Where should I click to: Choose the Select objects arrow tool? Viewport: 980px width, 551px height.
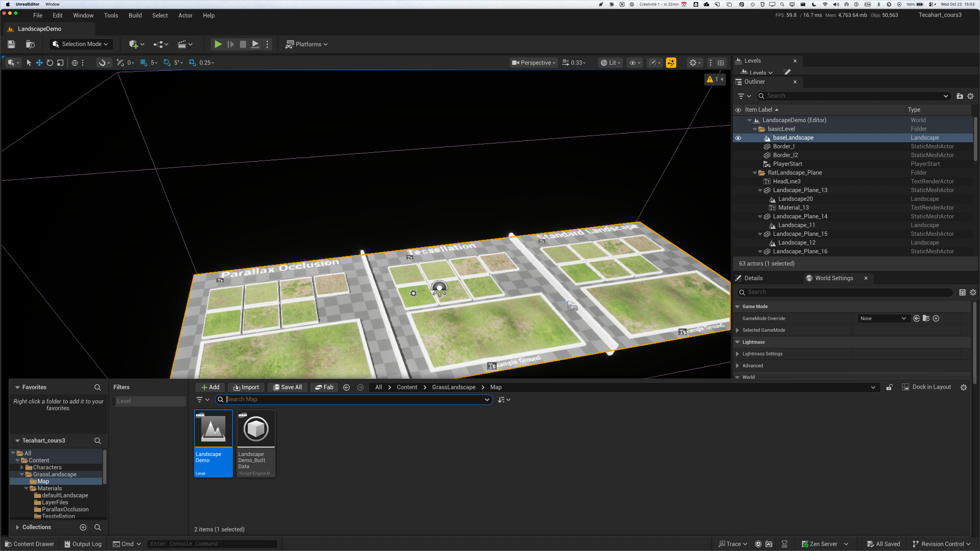click(x=29, y=63)
